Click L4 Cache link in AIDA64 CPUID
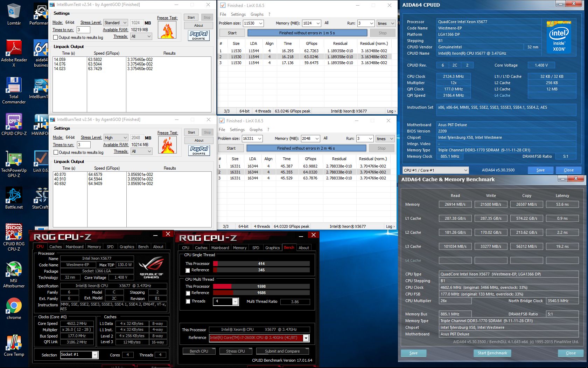The image size is (588, 368). click(x=502, y=95)
